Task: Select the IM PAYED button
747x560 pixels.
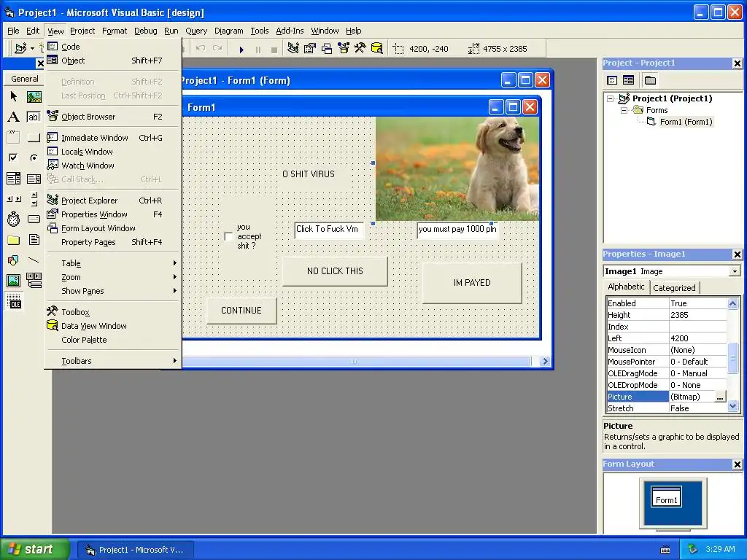Action: pos(472,283)
